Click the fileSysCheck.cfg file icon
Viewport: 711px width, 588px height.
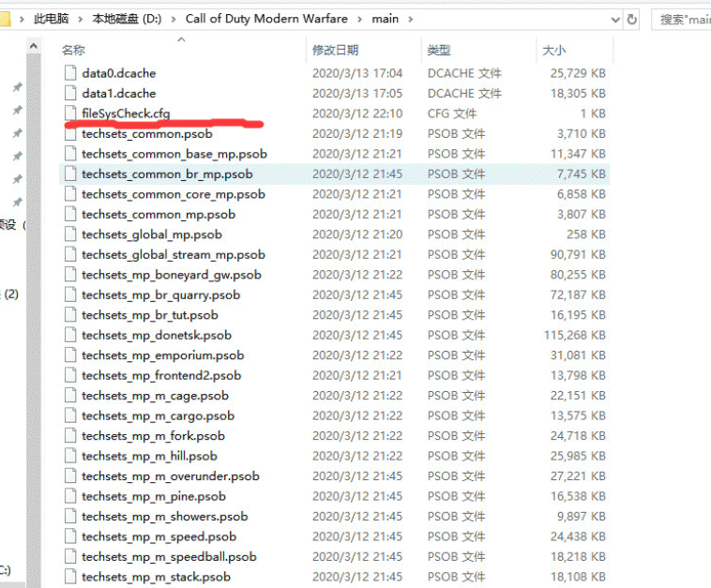[x=70, y=113]
